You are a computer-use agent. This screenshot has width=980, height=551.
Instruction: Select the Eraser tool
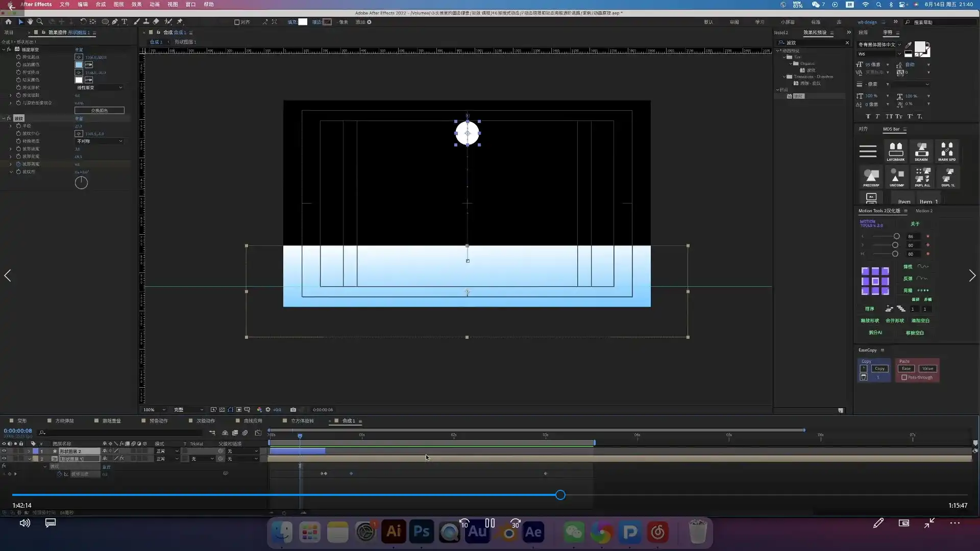pyautogui.click(x=156, y=22)
